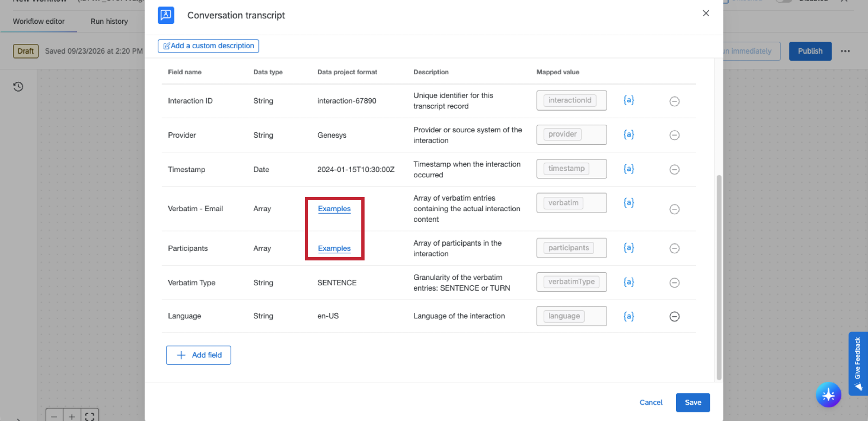Viewport: 868px width, 421px height.
Task: Remove the Verbatim Type field
Action: click(x=674, y=283)
